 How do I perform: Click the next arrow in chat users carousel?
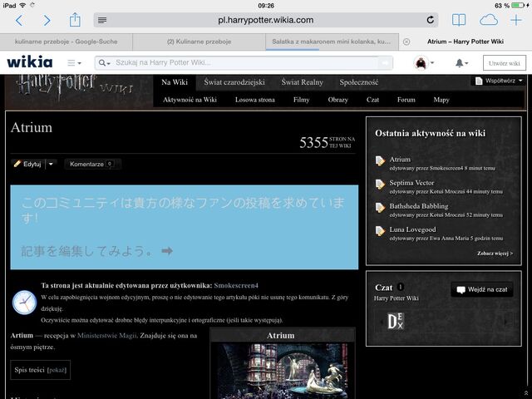[506, 322]
